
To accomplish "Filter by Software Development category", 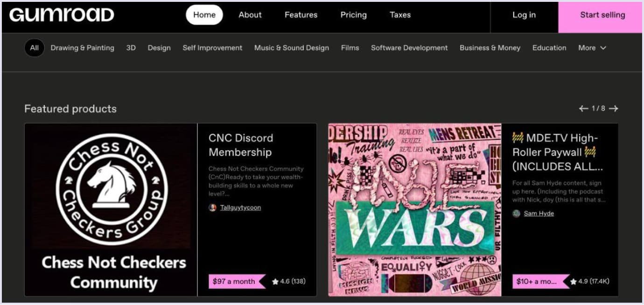I will click(x=409, y=48).
